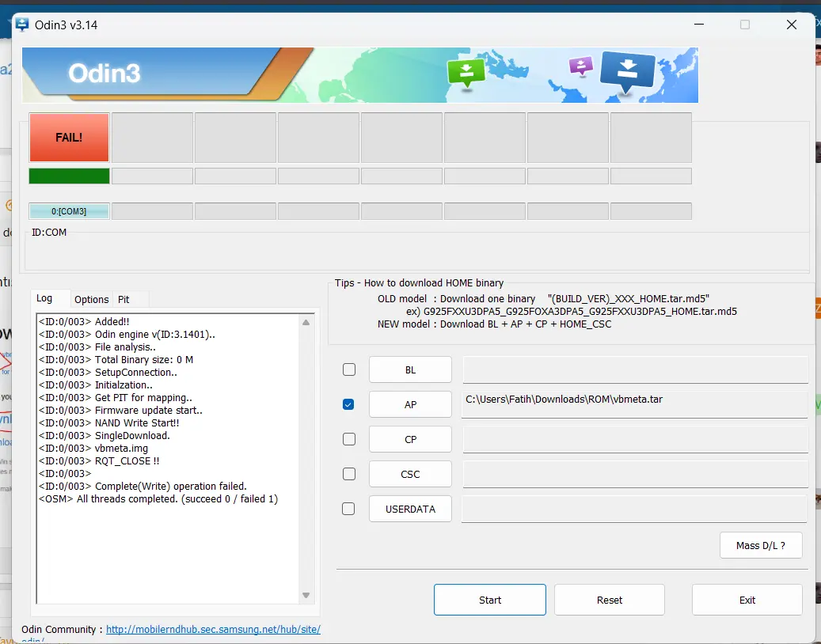Viewport: 821px width, 644px height.
Task: Click the Odin3 banner image
Action: point(359,75)
